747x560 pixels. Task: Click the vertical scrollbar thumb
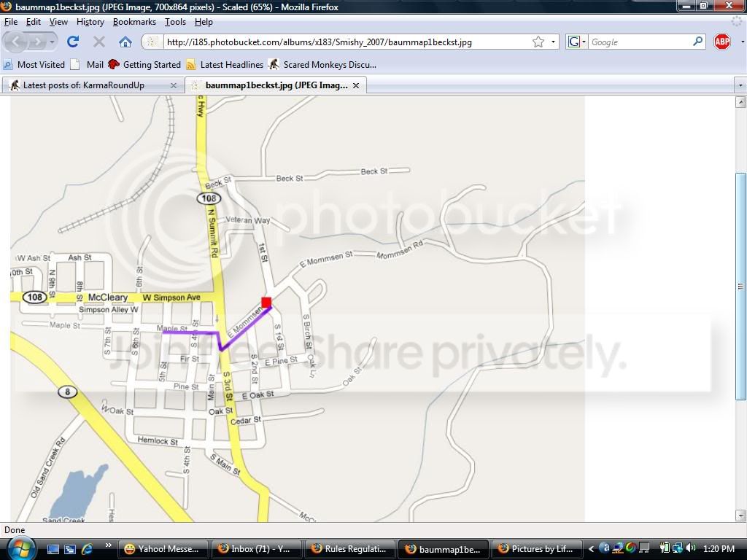coord(740,286)
